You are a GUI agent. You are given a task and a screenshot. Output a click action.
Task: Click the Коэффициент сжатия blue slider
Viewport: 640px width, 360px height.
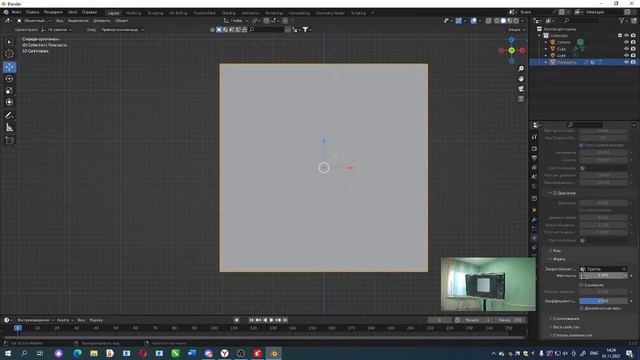coord(603,301)
